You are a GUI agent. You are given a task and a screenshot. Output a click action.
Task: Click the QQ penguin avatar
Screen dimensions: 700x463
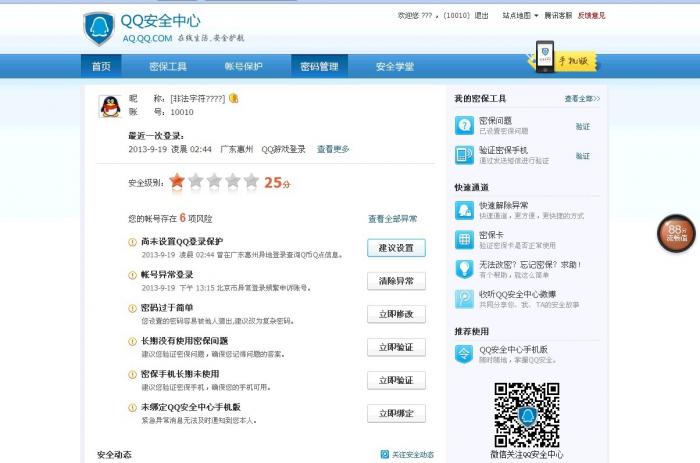(110, 106)
